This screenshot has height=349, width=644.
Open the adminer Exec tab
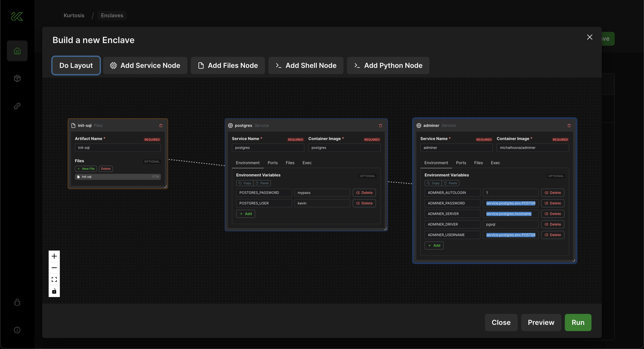[x=495, y=163]
